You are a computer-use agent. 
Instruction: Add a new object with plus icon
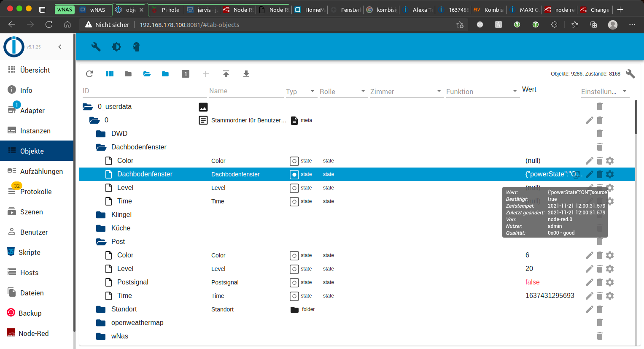tap(206, 74)
